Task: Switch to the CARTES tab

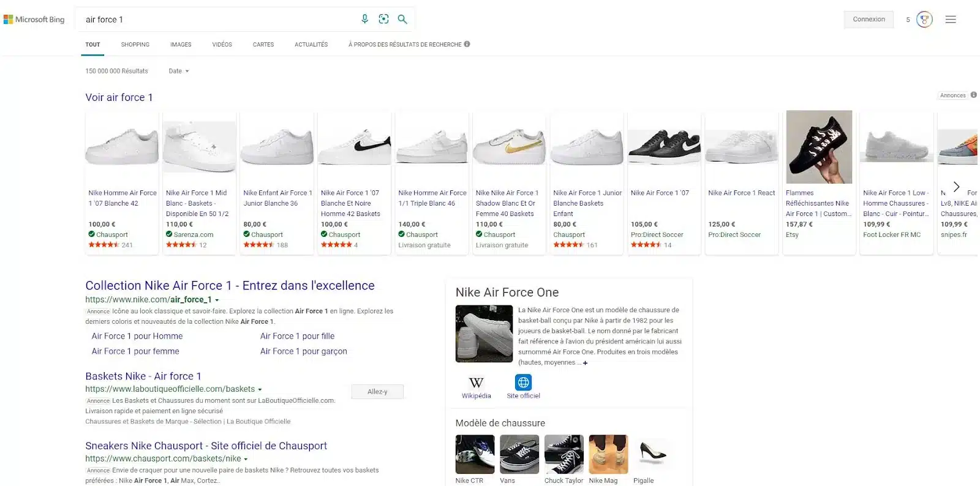Action: point(263,45)
